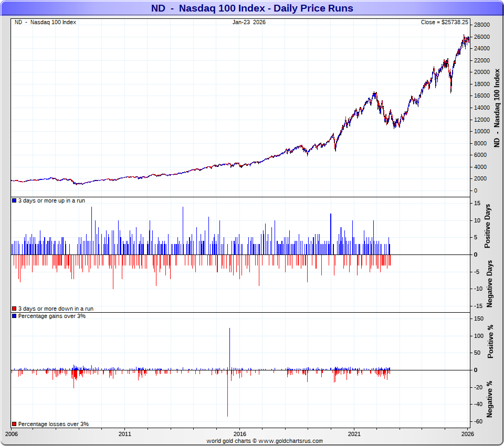
Task: Click the tallest blue up-run bar near 2020
Action: point(331,234)
